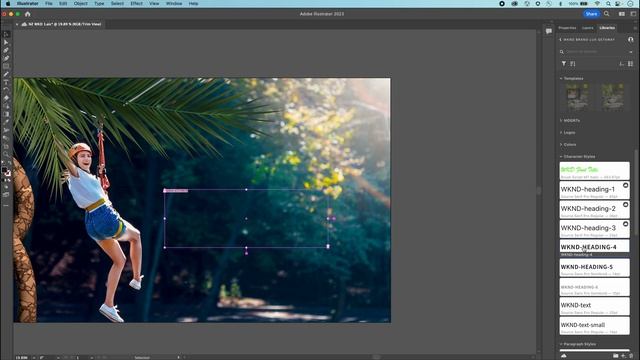
Task: Apply the WKND-text character style
Action: [594, 306]
